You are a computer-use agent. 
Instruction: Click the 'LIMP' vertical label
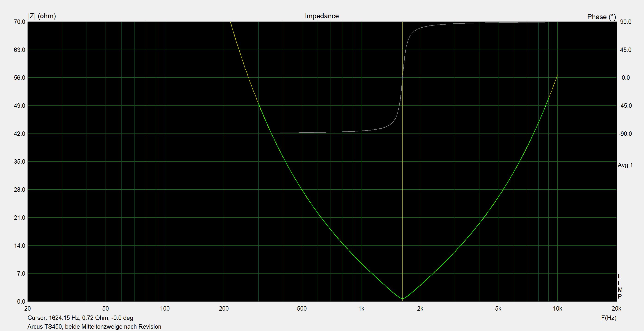620,286
